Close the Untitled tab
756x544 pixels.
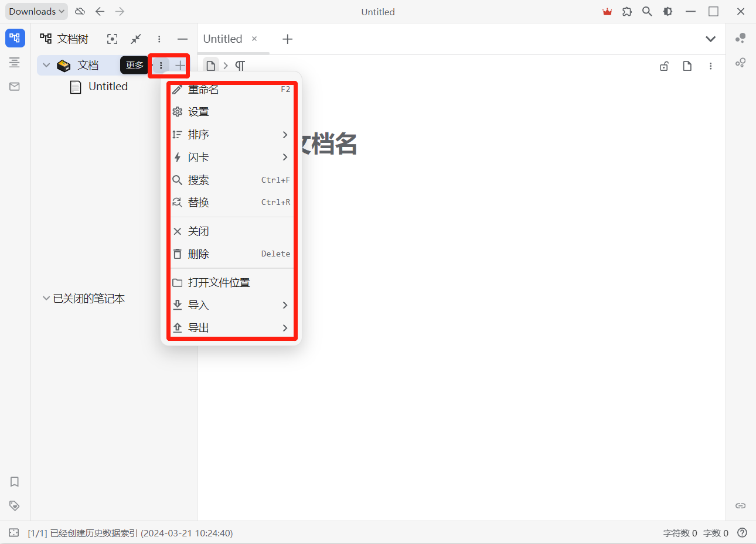254,39
